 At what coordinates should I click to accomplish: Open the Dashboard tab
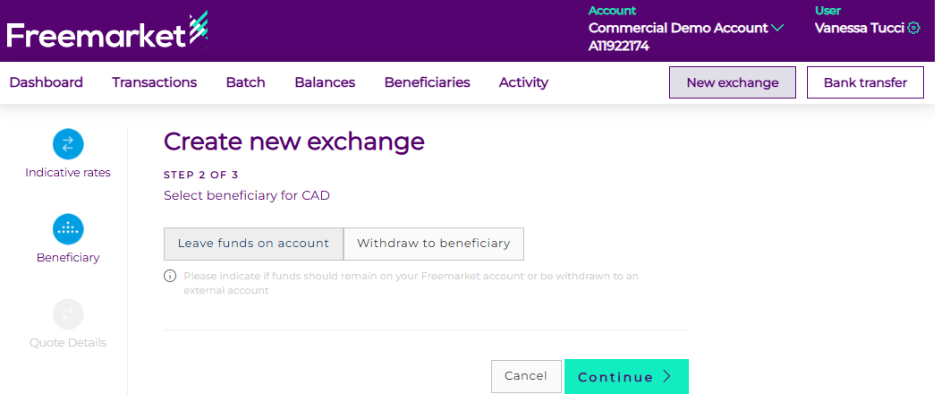[46, 82]
